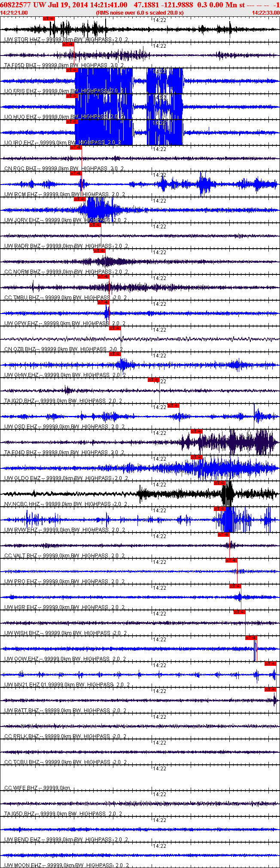Select the 'CC NORM BHZ' station label
Image resolution: width=280 pixels, height=868 pixels.
(22, 272)
